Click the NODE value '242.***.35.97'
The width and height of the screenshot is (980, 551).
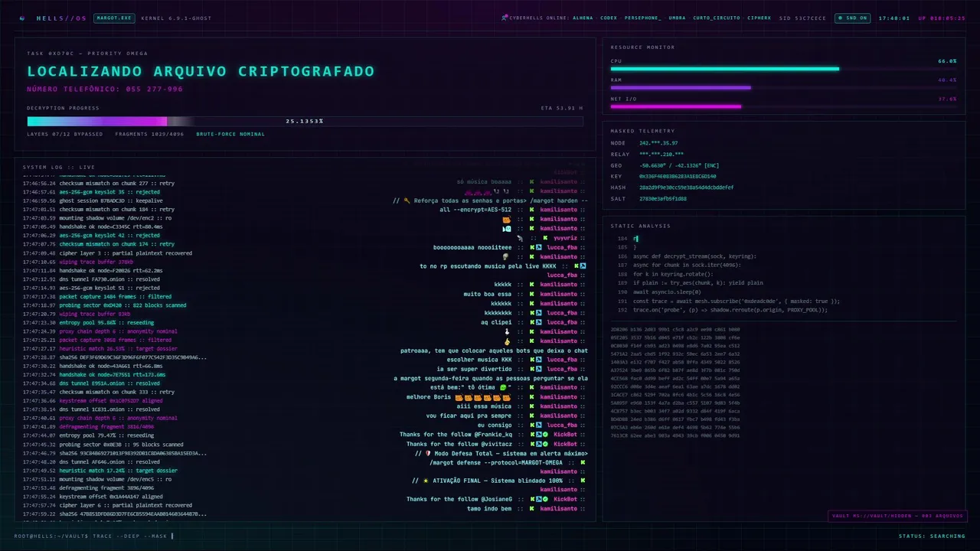(658, 143)
